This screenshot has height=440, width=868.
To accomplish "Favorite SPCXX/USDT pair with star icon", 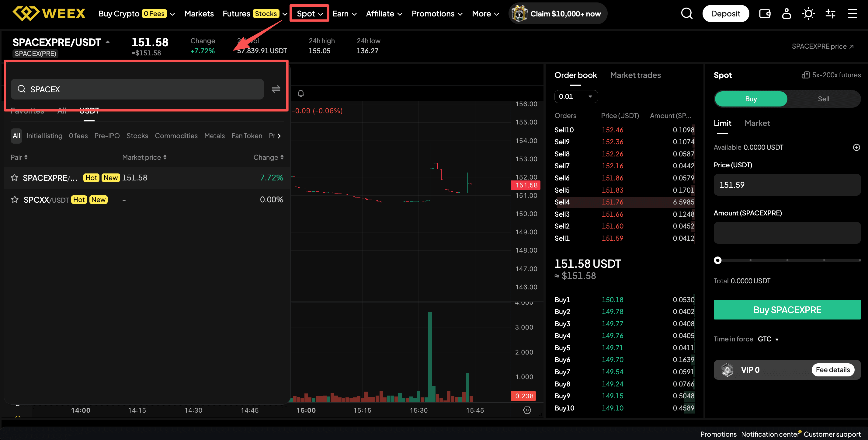I will [x=15, y=200].
